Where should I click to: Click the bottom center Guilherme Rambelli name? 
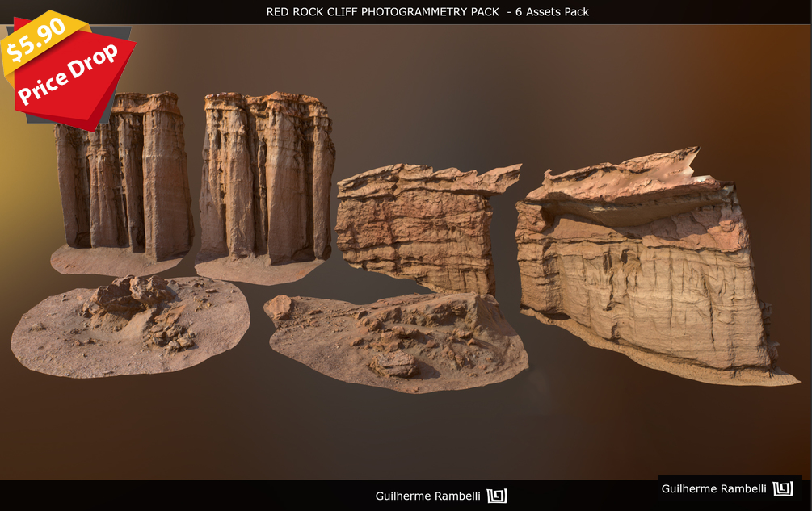427,496
